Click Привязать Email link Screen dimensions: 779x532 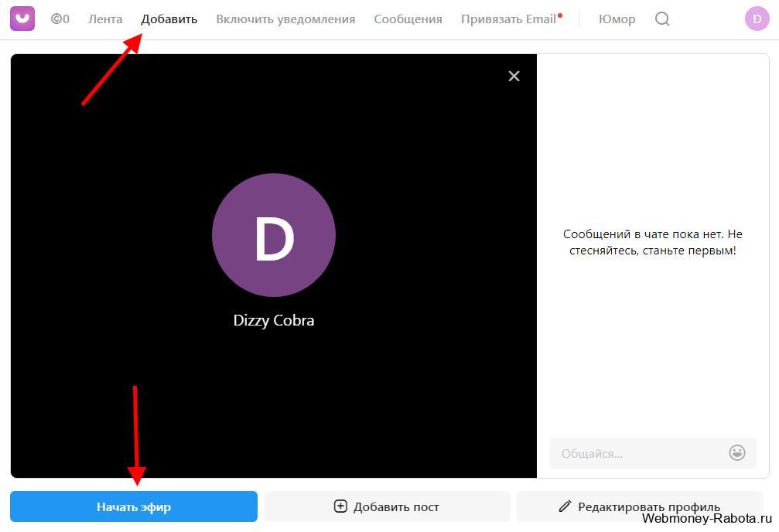508,19
